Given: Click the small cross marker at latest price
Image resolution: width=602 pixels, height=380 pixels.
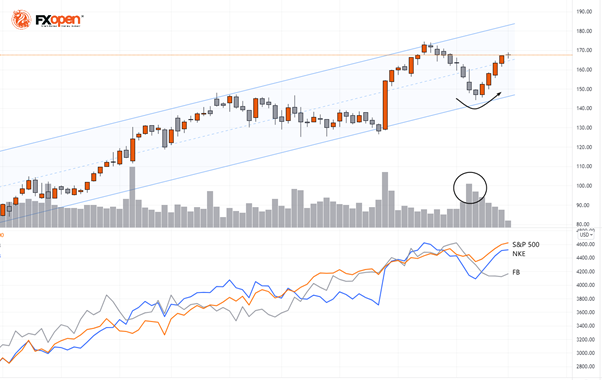Looking at the screenshot, I should [x=508, y=55].
